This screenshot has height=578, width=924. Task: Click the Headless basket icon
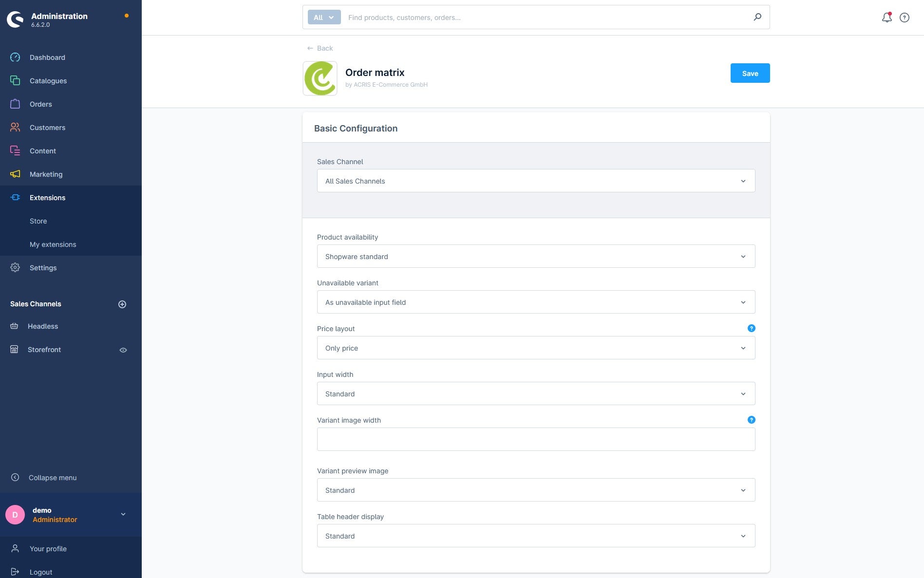14,326
